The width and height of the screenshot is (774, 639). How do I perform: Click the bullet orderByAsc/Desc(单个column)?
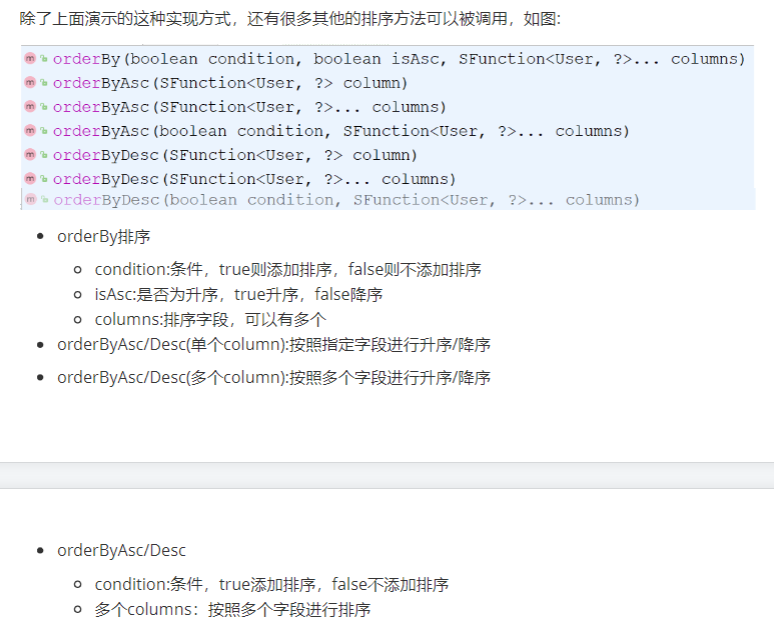[274, 344]
